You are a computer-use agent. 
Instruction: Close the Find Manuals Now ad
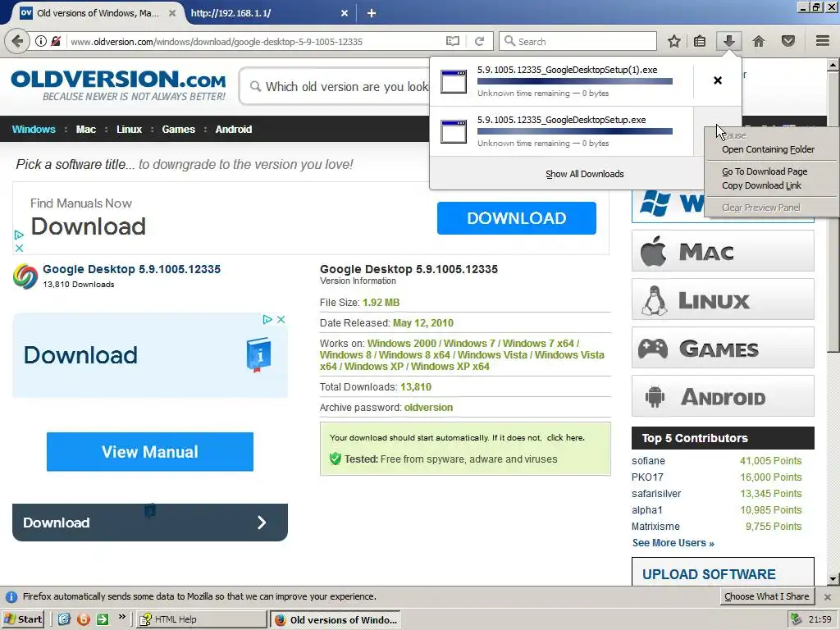[20, 248]
